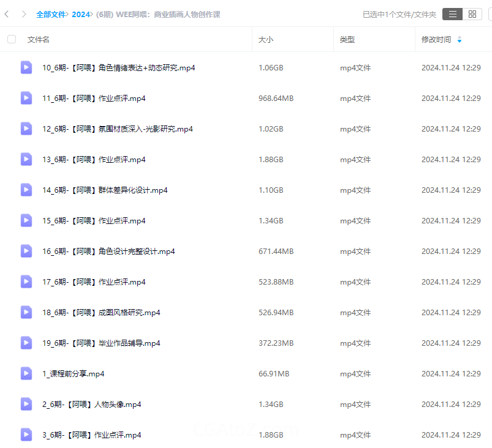
Task: Click video icon of 16_6期 角色设计完整设计 file
Action: [x=26, y=251]
